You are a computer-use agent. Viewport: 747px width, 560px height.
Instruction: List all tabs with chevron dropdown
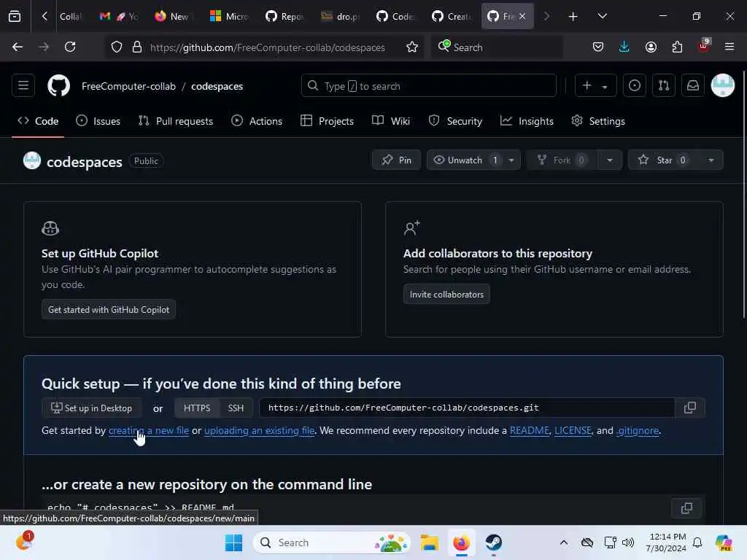[602, 17]
